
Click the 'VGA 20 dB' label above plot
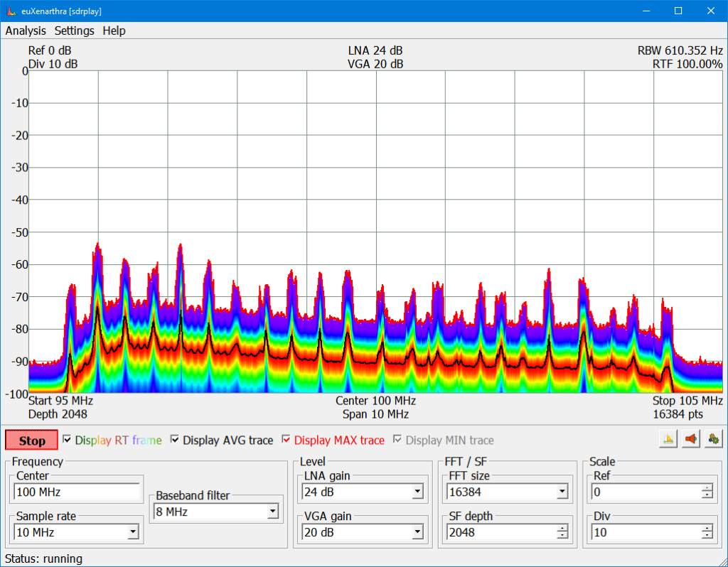[375, 64]
